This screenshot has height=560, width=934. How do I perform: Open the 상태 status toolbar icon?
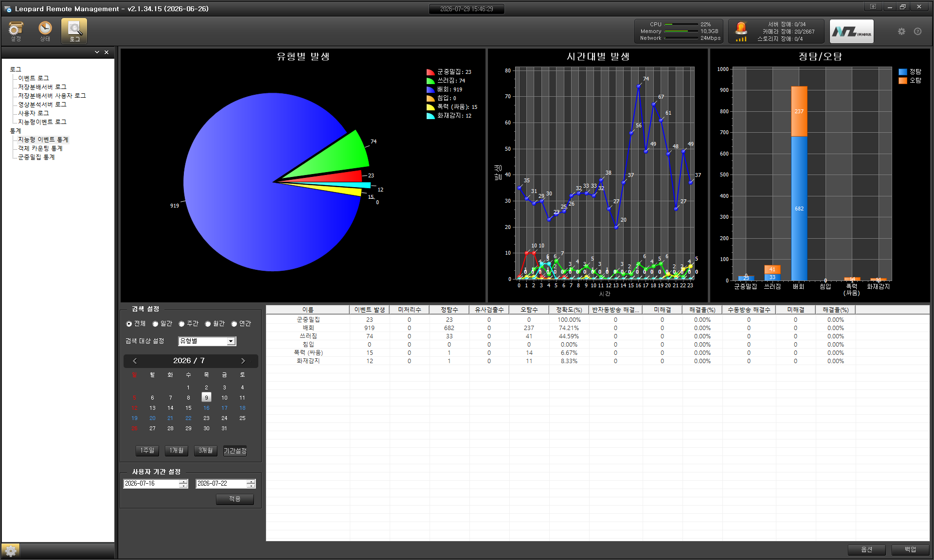[x=45, y=31]
